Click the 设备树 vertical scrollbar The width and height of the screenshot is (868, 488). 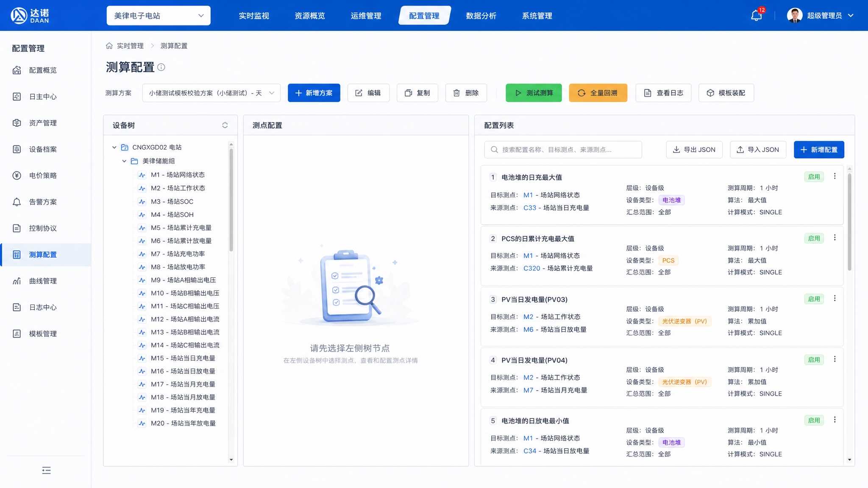(x=231, y=199)
